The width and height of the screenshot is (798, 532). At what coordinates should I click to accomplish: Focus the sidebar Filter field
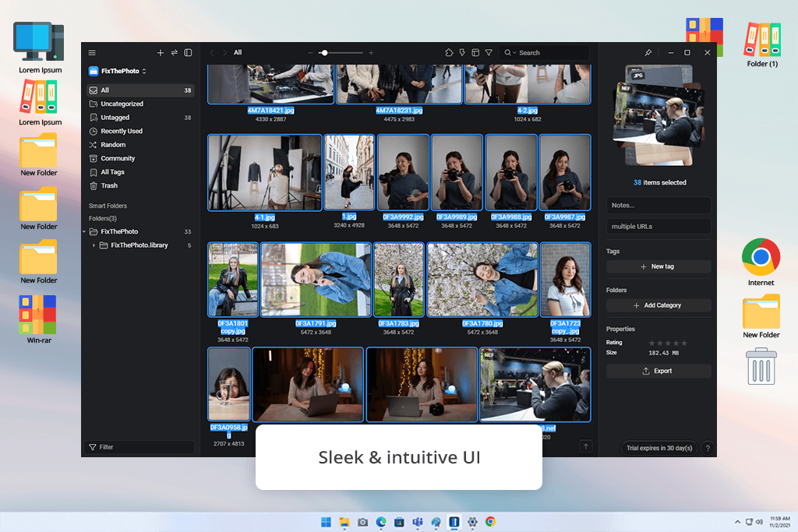coord(140,447)
